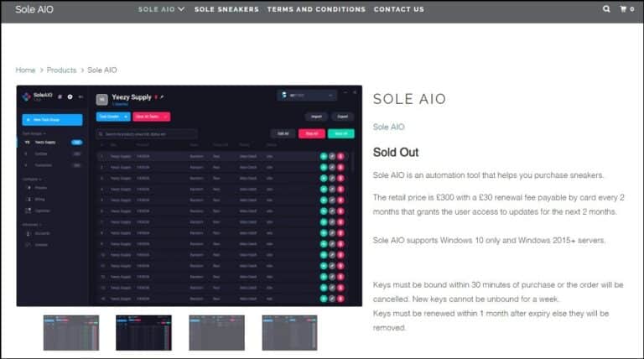Click the Sole AIO site logo
The image size is (644, 359).
(35, 9)
